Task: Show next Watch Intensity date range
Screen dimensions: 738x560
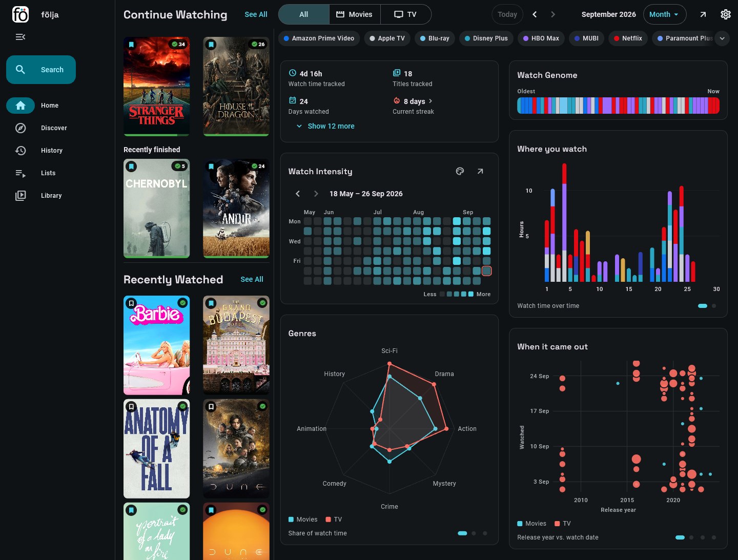Action: click(x=316, y=194)
